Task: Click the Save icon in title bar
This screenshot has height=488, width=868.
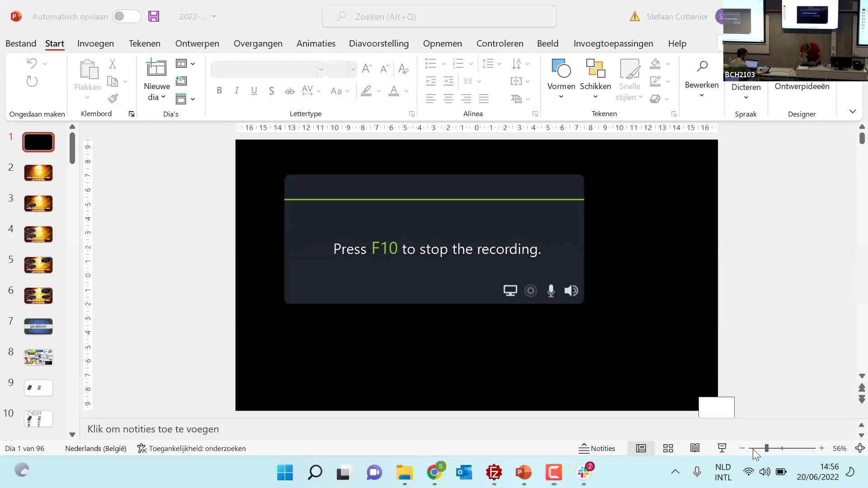Action: (154, 17)
